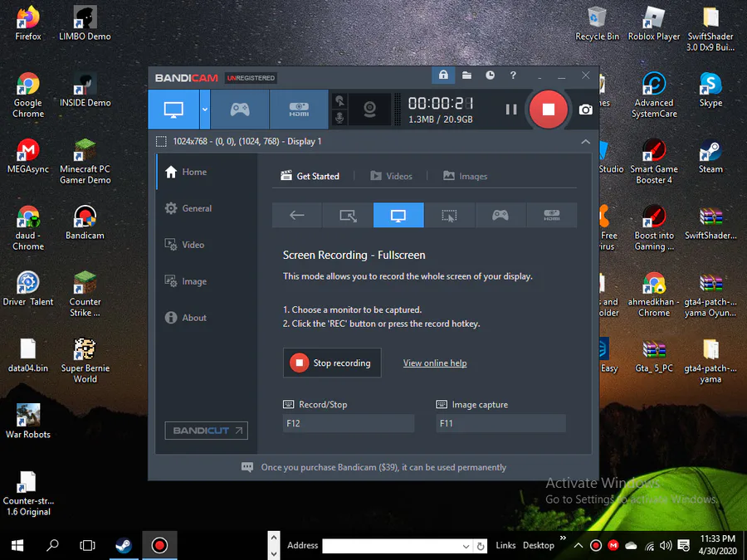Select rectangle-on-screen mode icon

pos(348,215)
